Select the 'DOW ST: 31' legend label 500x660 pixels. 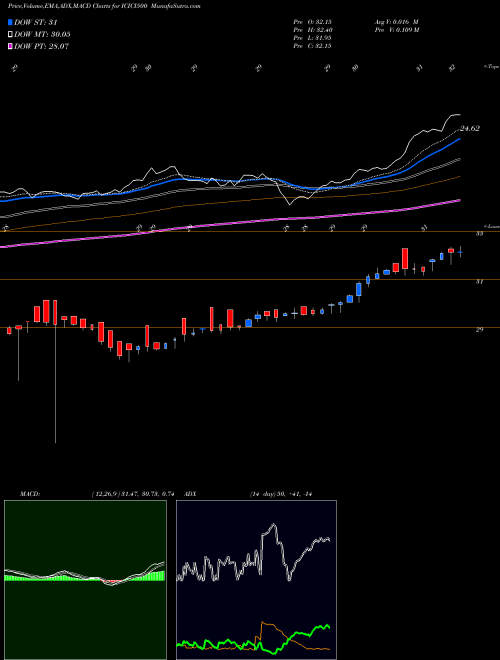point(36,22)
